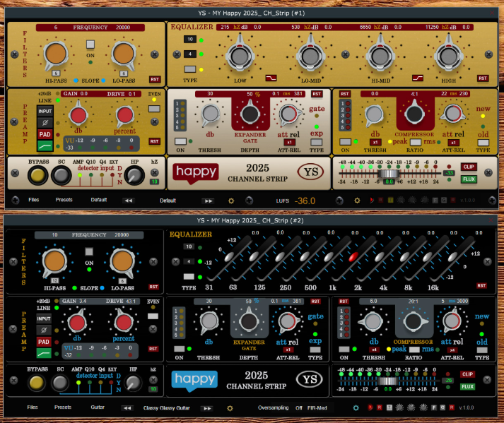This screenshot has height=423, width=504.
Task: Open the FIR-Med option in strip #2
Action: tap(317, 408)
